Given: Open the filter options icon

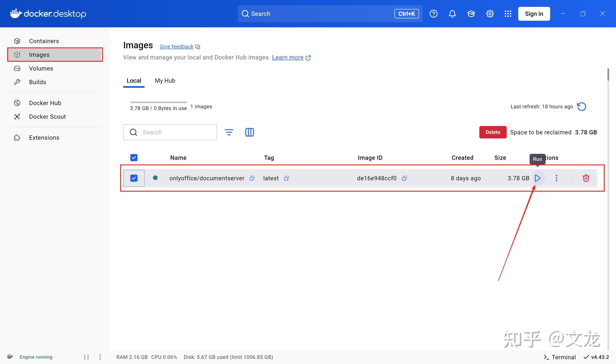Looking at the screenshot, I should pyautogui.click(x=229, y=132).
